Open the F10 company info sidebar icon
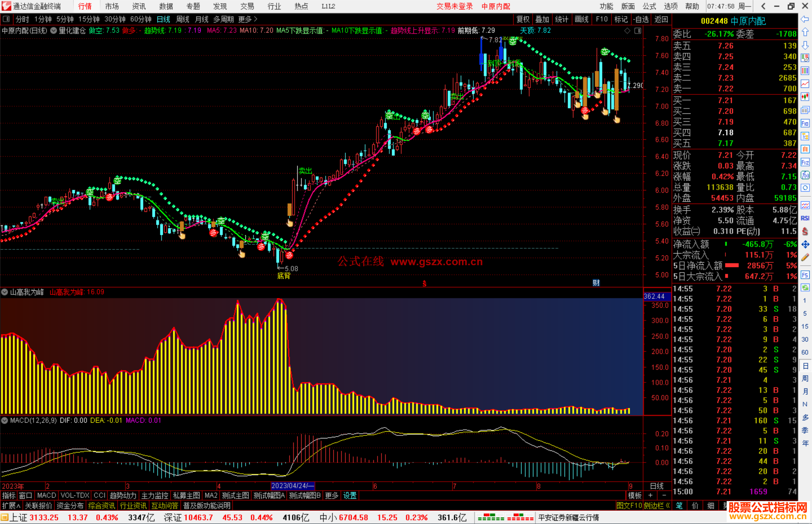 click(x=805, y=123)
